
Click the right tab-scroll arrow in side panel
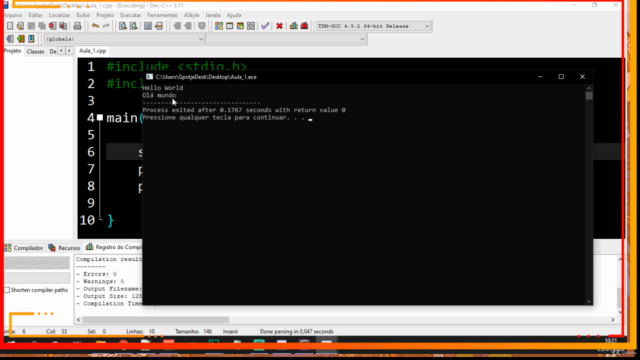[x=69, y=51]
